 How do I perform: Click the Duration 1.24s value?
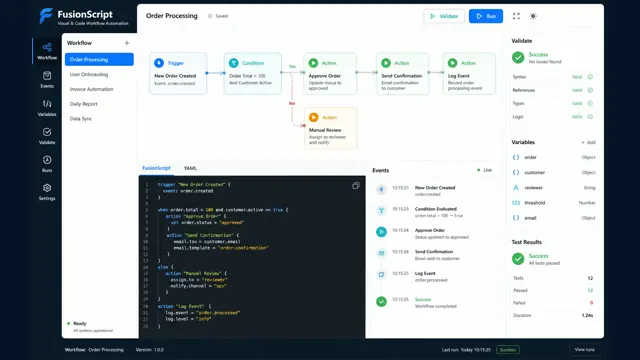click(x=587, y=316)
